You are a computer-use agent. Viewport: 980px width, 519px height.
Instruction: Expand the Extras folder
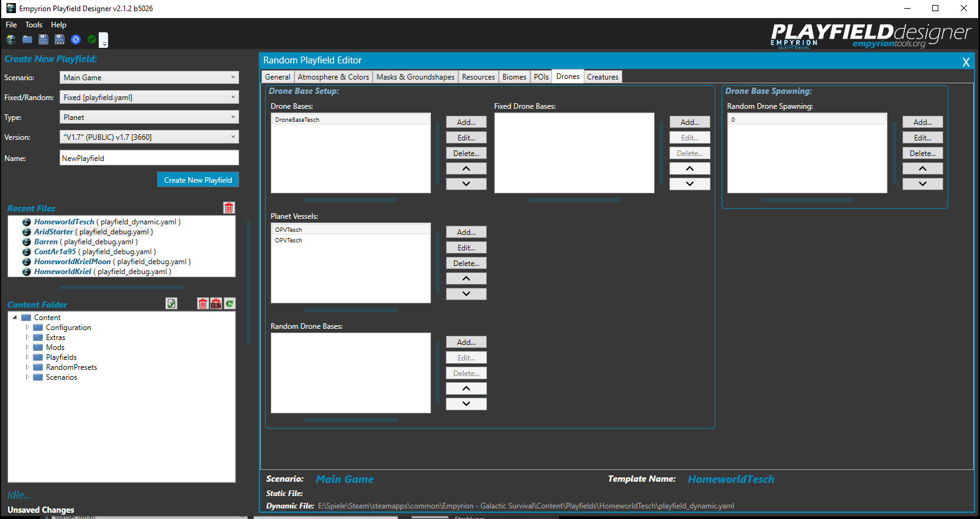click(27, 338)
